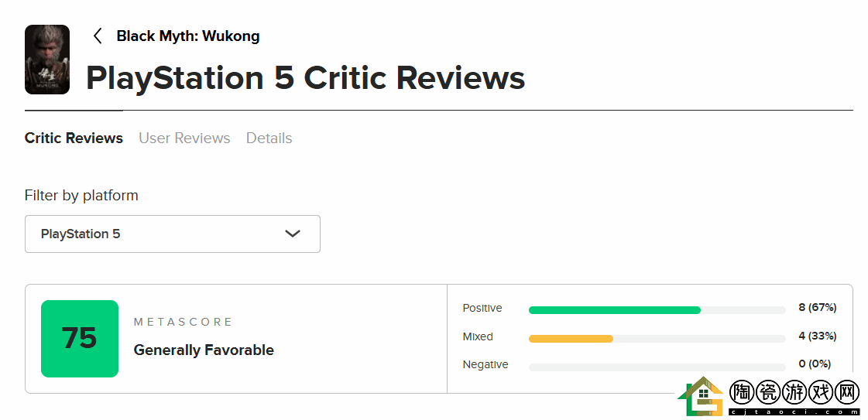Open the Black Myth: Wukong cover thumbnail

click(x=47, y=60)
